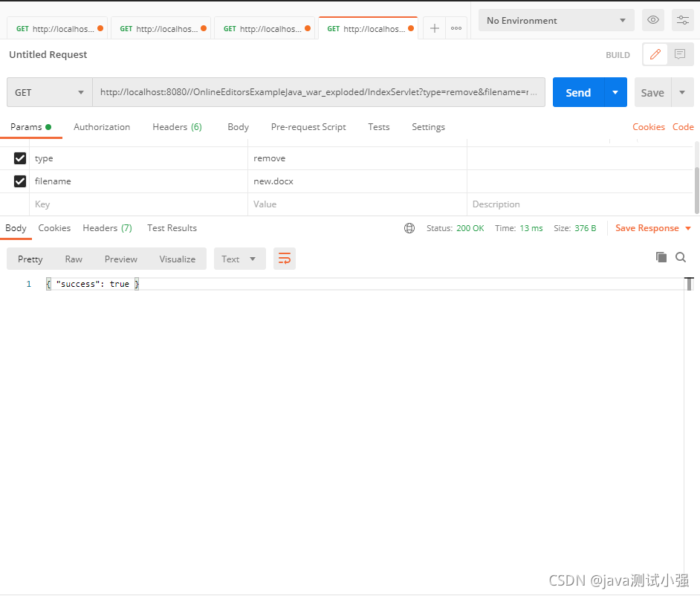Select the response Cookies tab
This screenshot has width=700, height=596.
point(54,228)
